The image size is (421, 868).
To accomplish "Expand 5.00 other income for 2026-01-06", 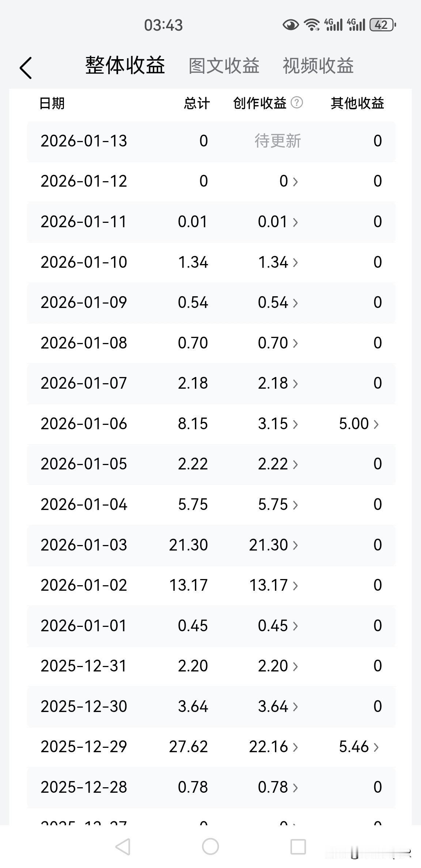I will 359,424.
